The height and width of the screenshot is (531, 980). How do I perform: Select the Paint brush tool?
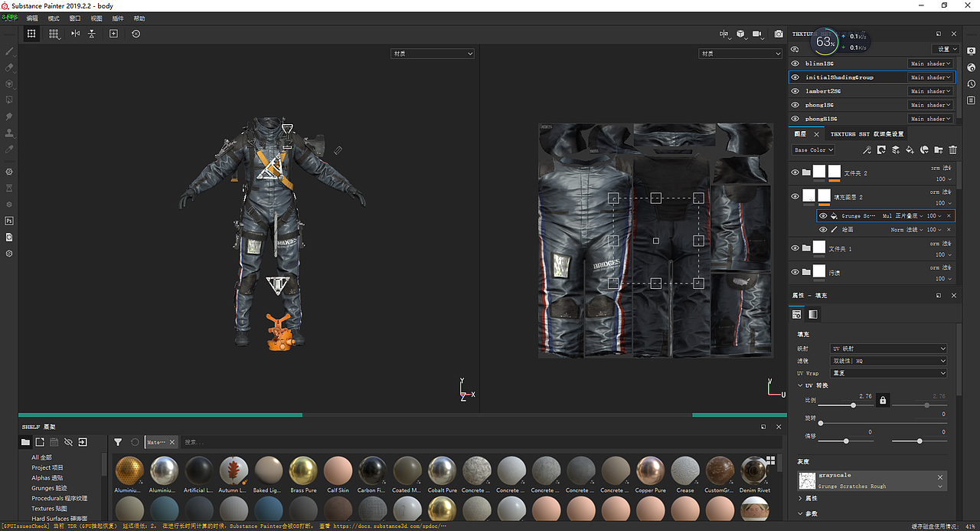[9, 51]
